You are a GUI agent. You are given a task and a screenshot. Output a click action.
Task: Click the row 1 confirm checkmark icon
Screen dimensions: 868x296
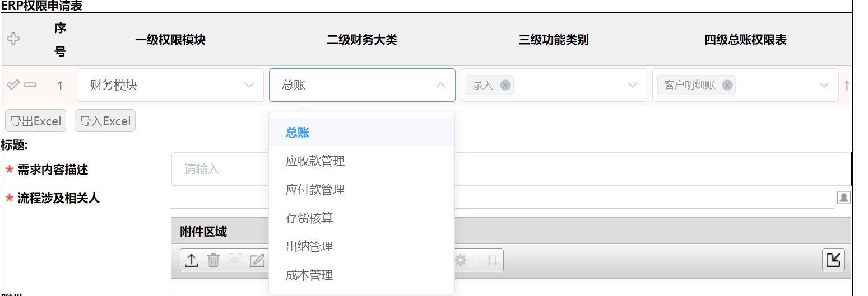[13, 84]
